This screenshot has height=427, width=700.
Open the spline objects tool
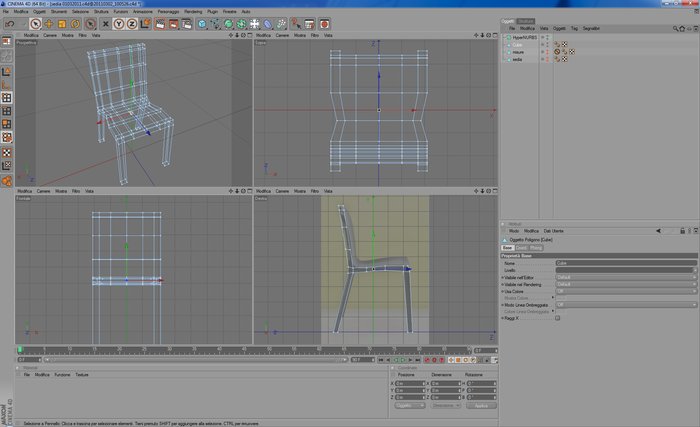[215, 24]
